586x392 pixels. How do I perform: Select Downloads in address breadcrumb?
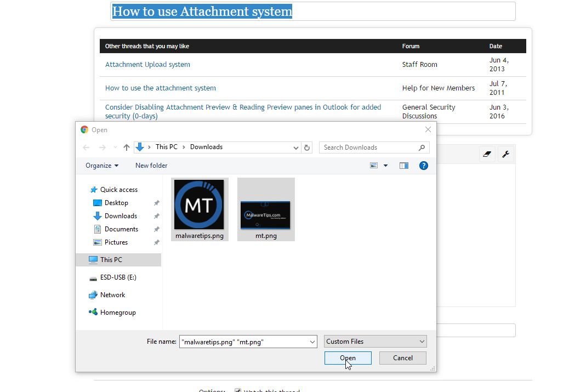click(206, 147)
